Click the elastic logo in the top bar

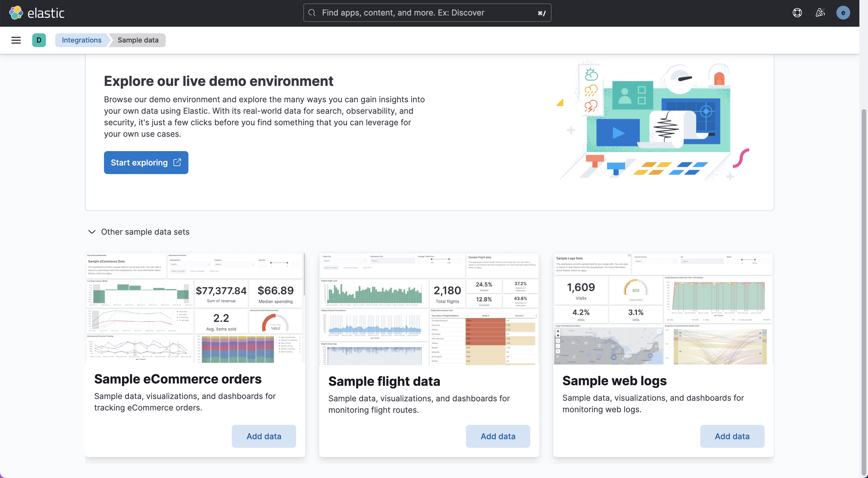click(x=37, y=12)
